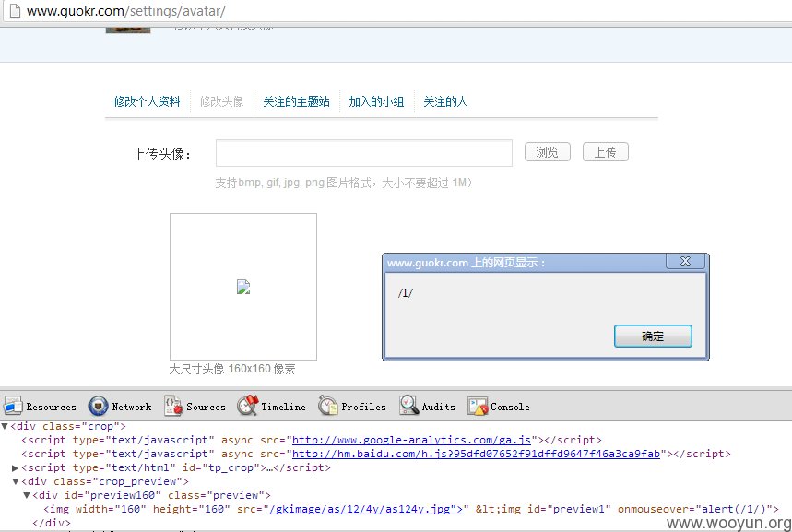792x532 pixels.
Task: Open the Resources panel icon in DevTools
Action: pos(13,406)
